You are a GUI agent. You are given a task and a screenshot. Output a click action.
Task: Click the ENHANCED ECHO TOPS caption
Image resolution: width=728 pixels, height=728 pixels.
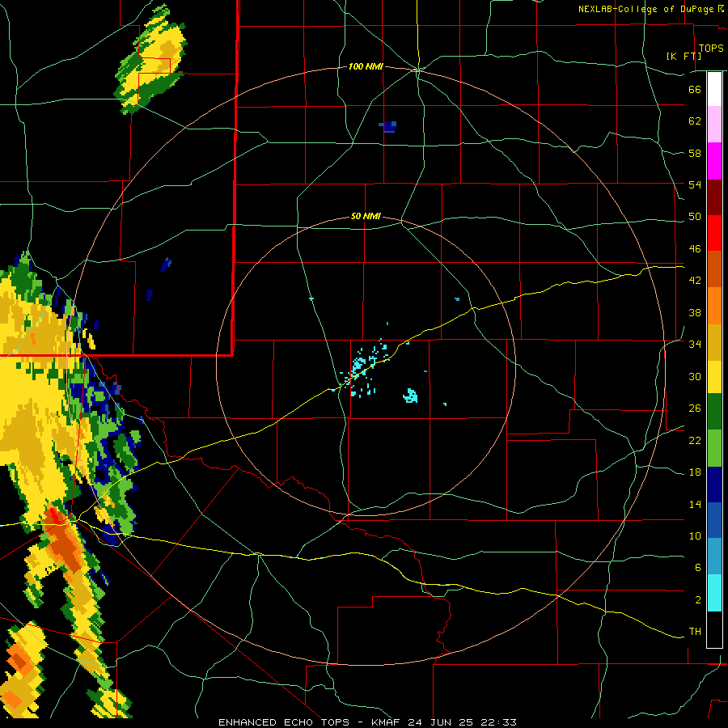pyautogui.click(x=284, y=722)
